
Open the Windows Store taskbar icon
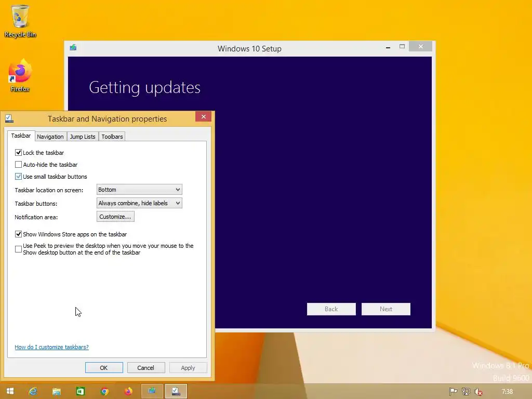pos(80,391)
